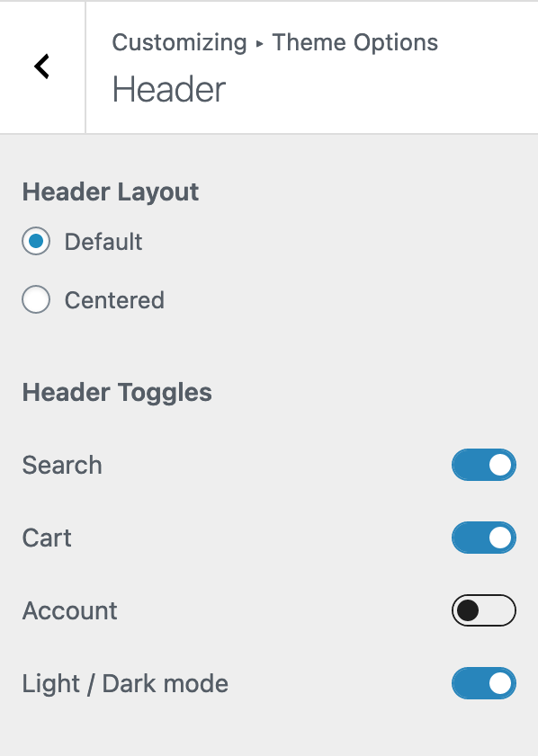The width and height of the screenshot is (538, 756).
Task: Choose the Centered header layout option
Action: pyautogui.click(x=36, y=299)
